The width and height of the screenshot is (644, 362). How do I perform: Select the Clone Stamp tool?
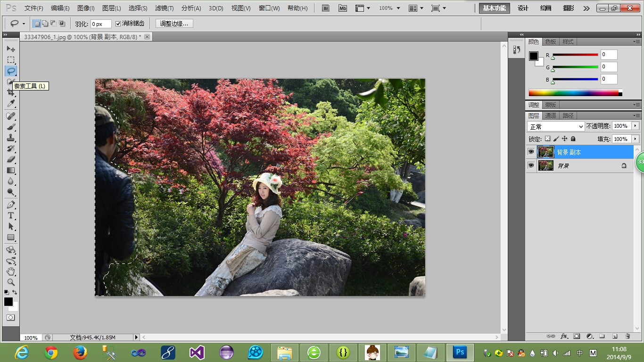tap(11, 138)
